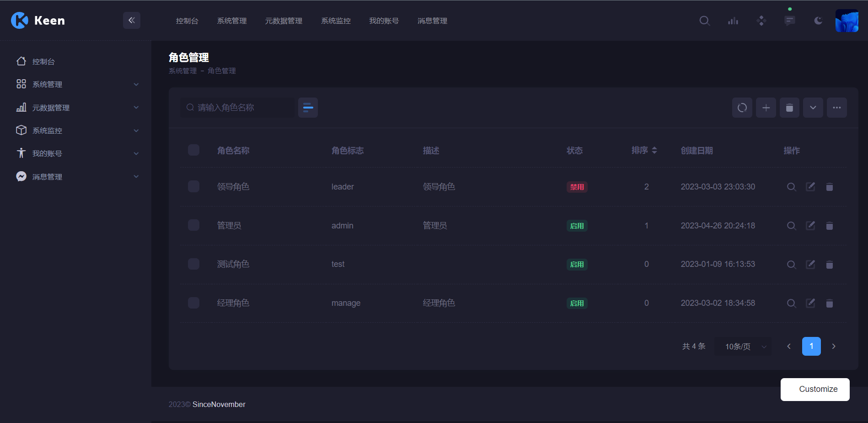Viewport: 868px width, 423px height.
Task: Click the add role plus icon
Action: tap(766, 108)
